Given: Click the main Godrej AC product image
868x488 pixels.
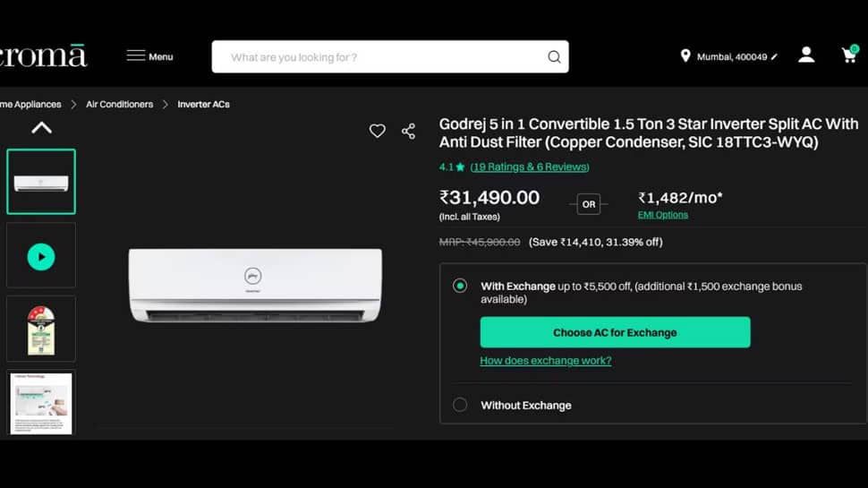Looking at the screenshot, I should [255, 285].
